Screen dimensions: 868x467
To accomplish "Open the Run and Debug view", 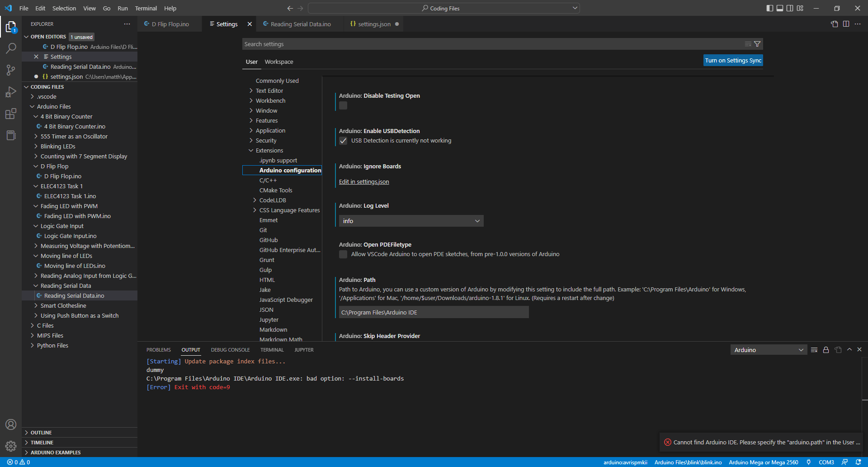I will [x=11, y=92].
